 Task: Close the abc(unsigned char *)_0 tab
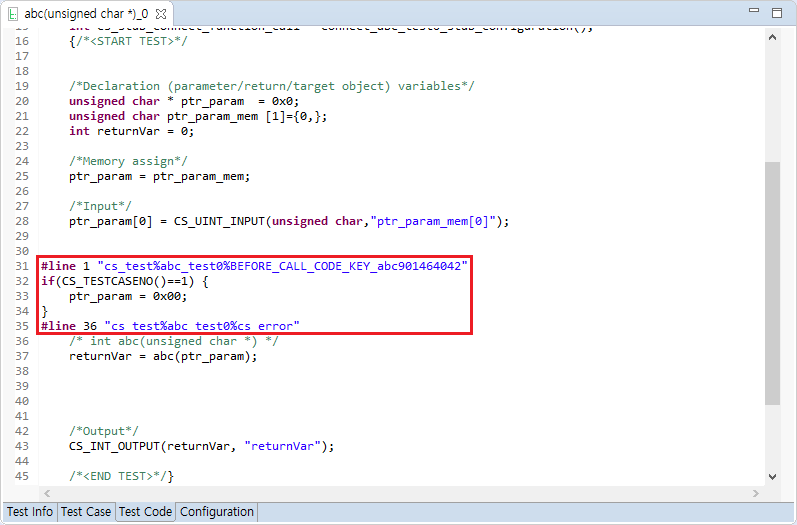161,14
